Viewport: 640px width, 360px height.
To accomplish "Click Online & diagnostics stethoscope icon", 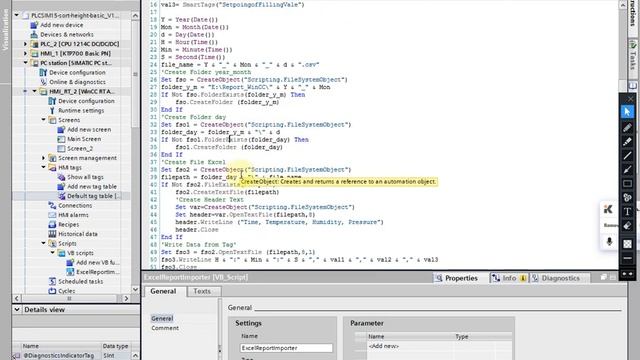I will click(43, 82).
